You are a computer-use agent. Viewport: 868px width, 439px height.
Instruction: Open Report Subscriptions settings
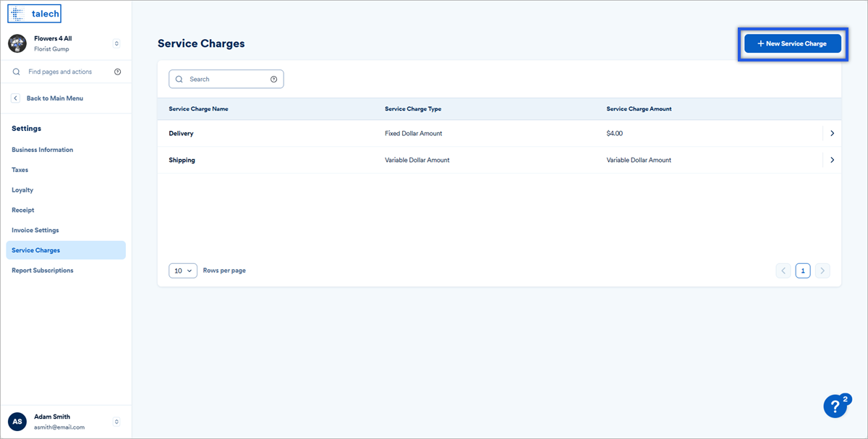pos(42,270)
